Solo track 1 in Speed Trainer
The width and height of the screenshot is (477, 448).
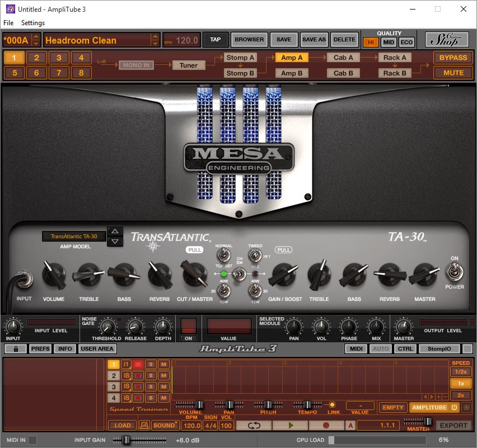(x=151, y=364)
